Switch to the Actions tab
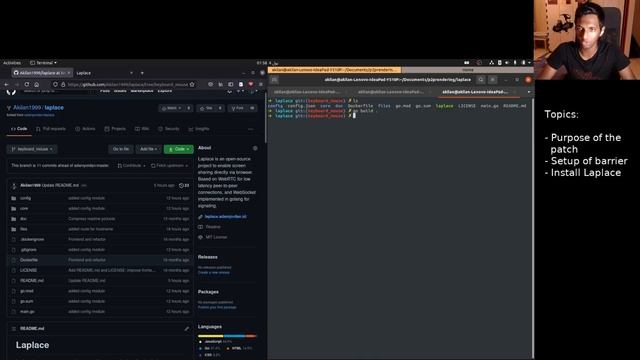The height and width of the screenshot is (360, 640). tap(85, 129)
